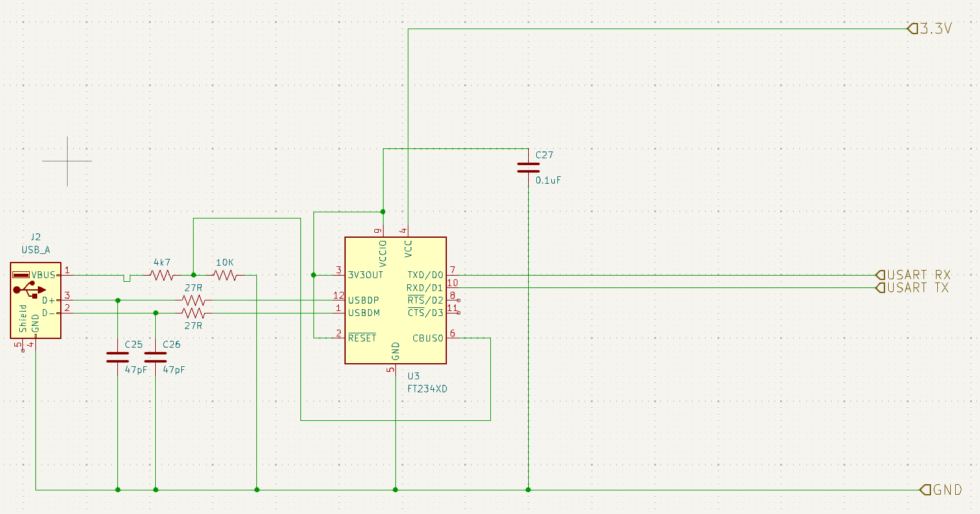
Task: Select the no-connect marker on CTS/D3 pin
Action: click(459, 313)
